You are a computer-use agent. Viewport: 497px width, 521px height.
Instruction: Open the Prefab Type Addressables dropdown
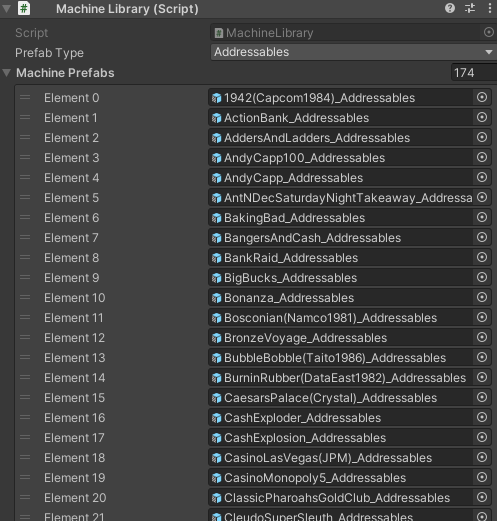[353, 52]
